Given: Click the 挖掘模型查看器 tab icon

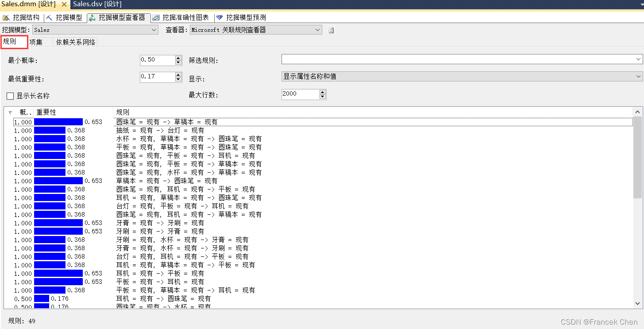Looking at the screenshot, I should (92, 18).
